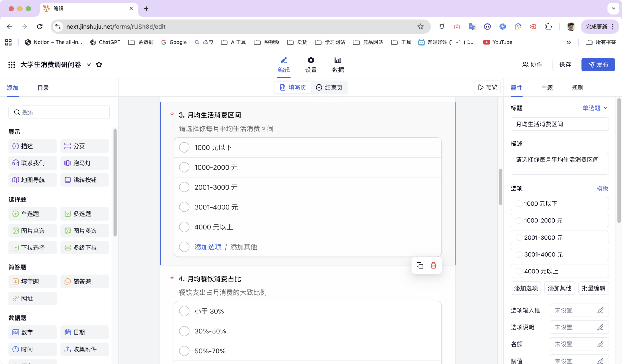Viewport: 622px width, 364px height.
Task: Open the 主题 tab in right panel
Action: [x=547, y=88]
